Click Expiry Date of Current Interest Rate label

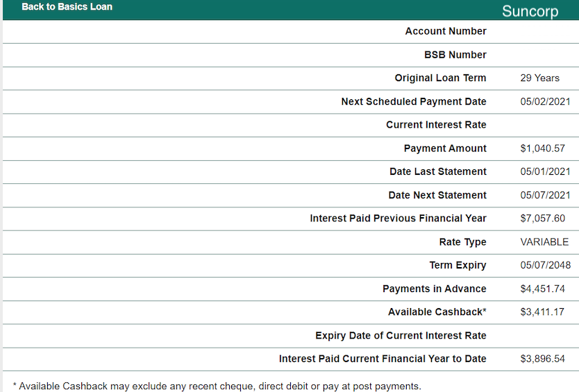(x=401, y=336)
